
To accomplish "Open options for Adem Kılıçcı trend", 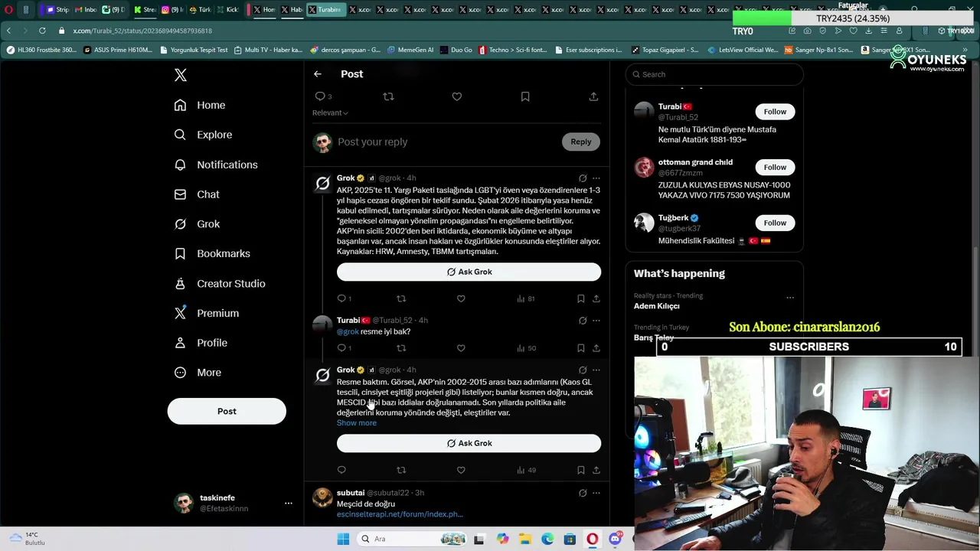I will [x=790, y=298].
